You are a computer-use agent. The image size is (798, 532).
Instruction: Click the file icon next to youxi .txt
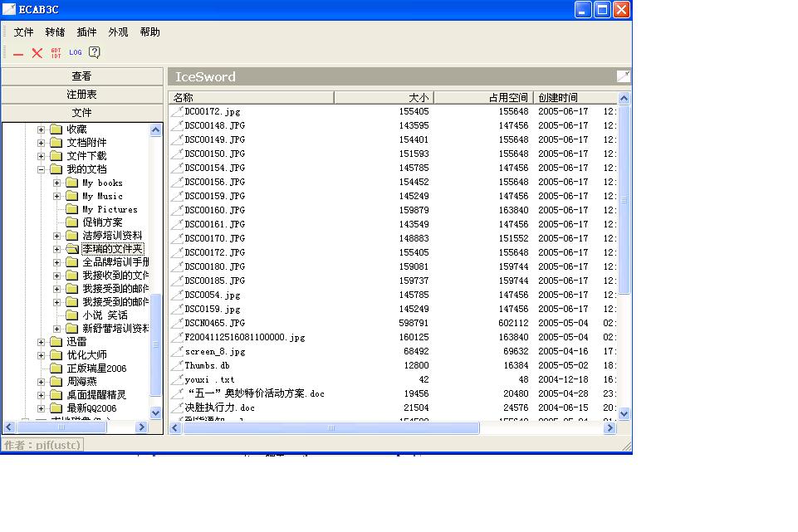tap(177, 379)
